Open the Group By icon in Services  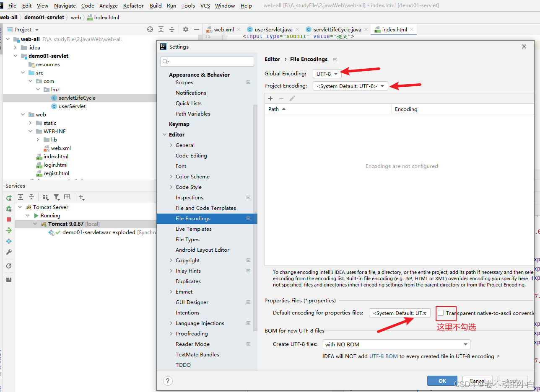click(46, 197)
